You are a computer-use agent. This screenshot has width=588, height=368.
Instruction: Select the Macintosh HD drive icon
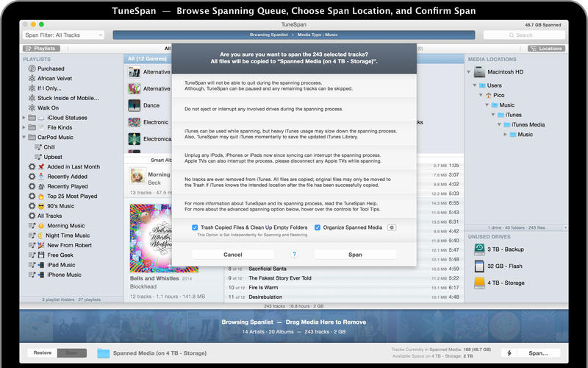tap(480, 71)
